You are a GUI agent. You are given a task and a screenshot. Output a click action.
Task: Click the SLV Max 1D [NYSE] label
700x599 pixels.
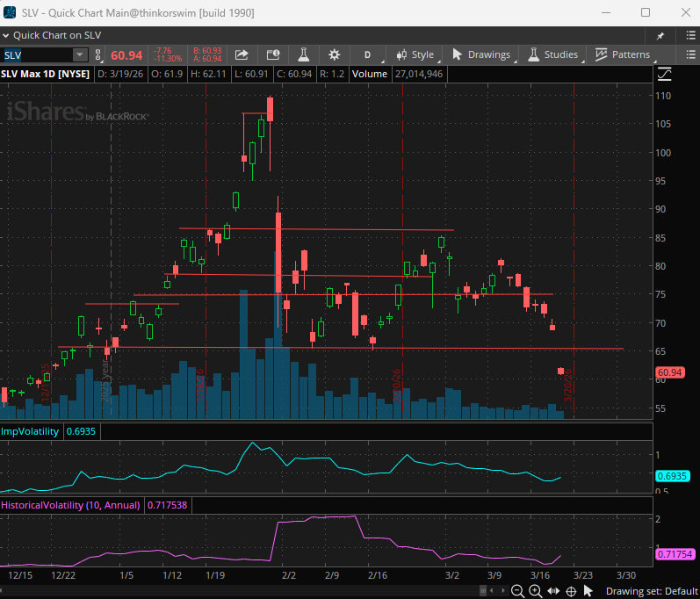(x=45, y=74)
